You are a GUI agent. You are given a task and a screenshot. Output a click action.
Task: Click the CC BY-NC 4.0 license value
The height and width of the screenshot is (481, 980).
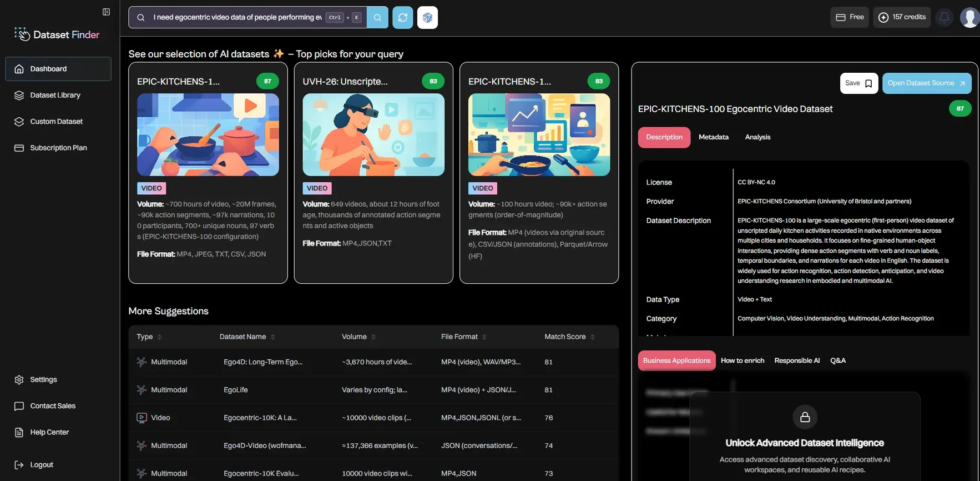tap(756, 182)
